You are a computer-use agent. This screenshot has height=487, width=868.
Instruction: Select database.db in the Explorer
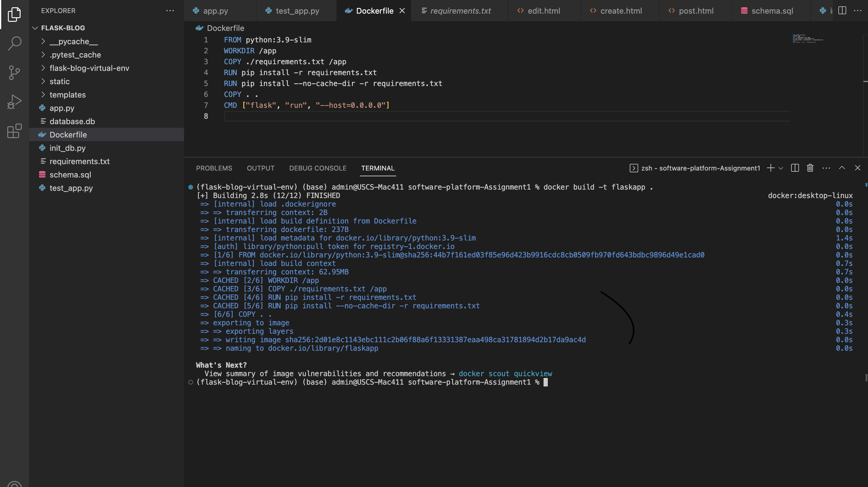pyautogui.click(x=72, y=121)
